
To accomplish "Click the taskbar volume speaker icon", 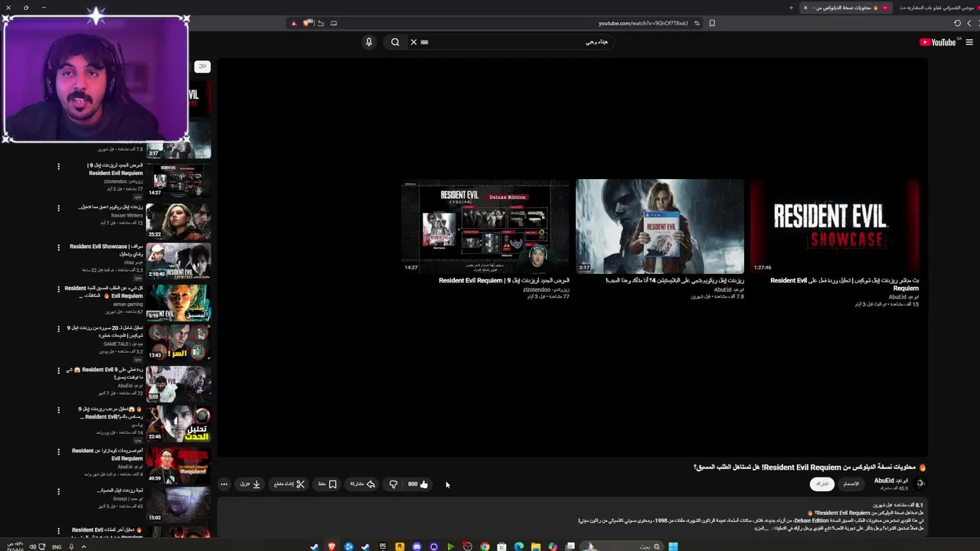I will (x=32, y=546).
